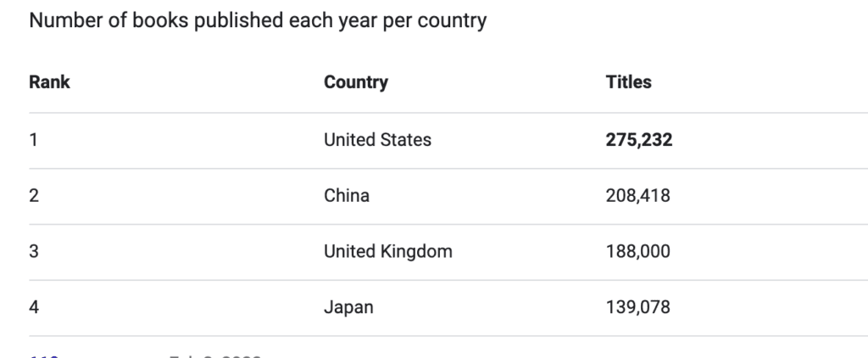Click the table title about books published
Viewport: 868px width, 358px height.
[258, 20]
